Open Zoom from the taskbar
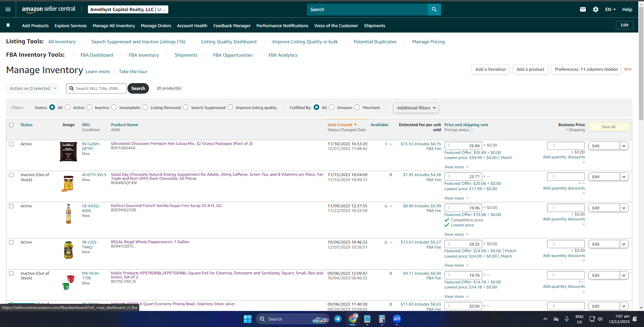This screenshot has height=327, width=644. click(x=397, y=319)
